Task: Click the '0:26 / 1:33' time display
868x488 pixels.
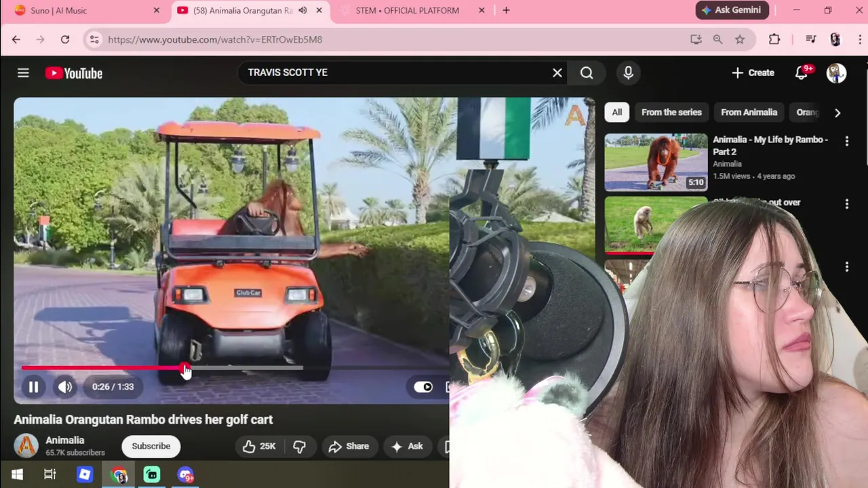Action: tap(113, 386)
